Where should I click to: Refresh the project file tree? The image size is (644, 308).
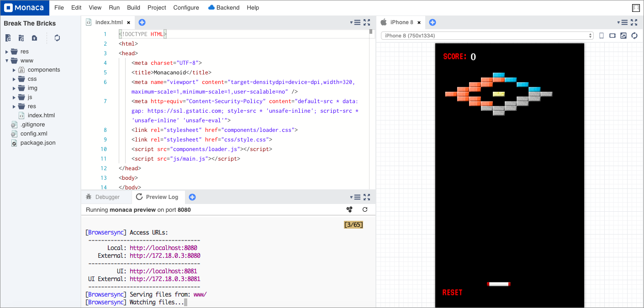(57, 38)
